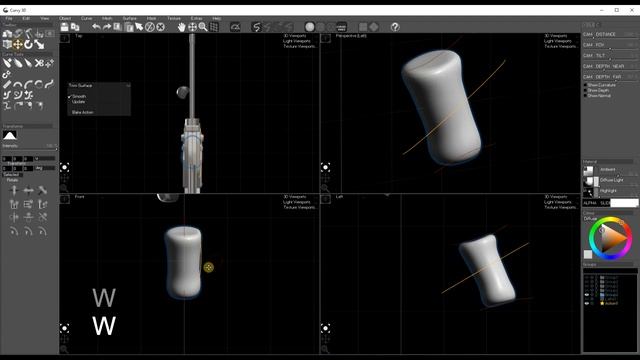Open the Surface menu
Image resolution: width=640 pixels, height=360 pixels.
click(130, 18)
